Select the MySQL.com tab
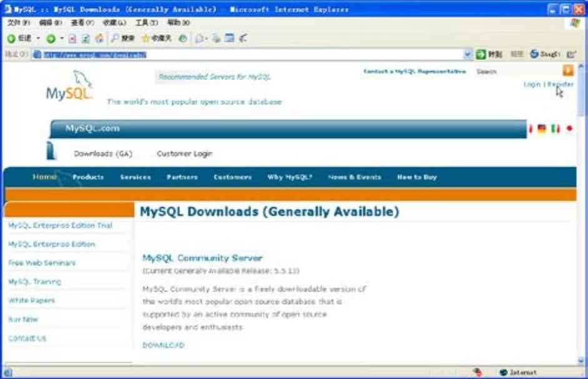The image size is (588, 379). (x=92, y=128)
